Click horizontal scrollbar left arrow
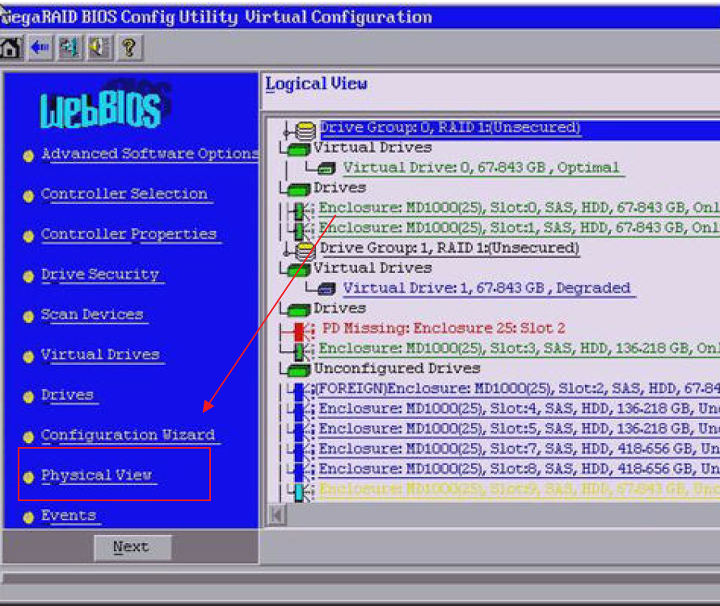Viewport: 720px width, 606px height. [277, 515]
